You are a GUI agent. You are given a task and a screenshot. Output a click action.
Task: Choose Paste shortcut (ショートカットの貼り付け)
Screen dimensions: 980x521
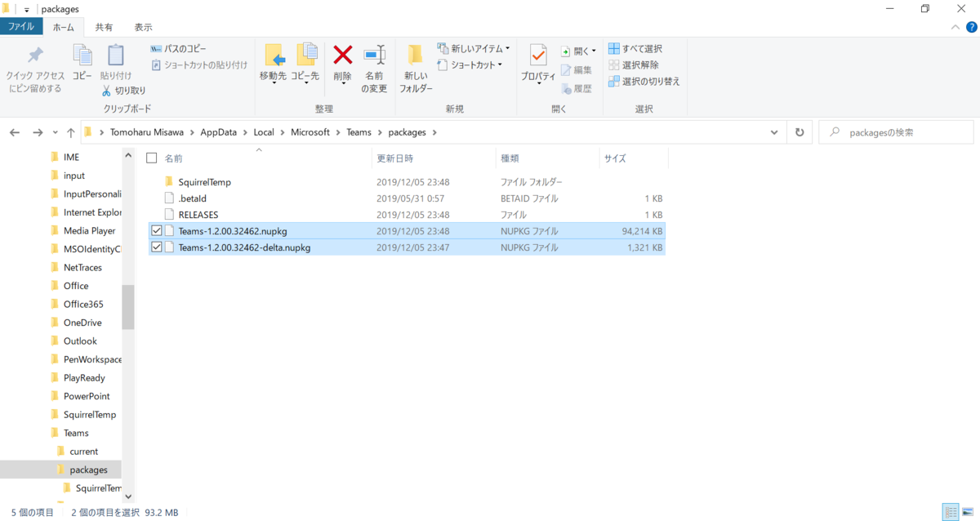pos(199,65)
